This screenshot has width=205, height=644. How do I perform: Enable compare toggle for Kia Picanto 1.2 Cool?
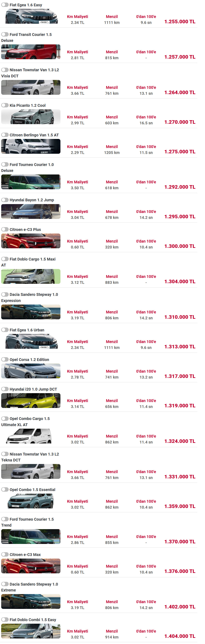(5, 105)
